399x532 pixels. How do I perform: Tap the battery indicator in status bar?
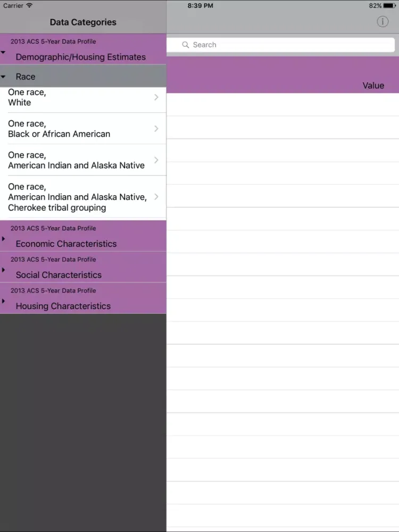(x=389, y=6)
